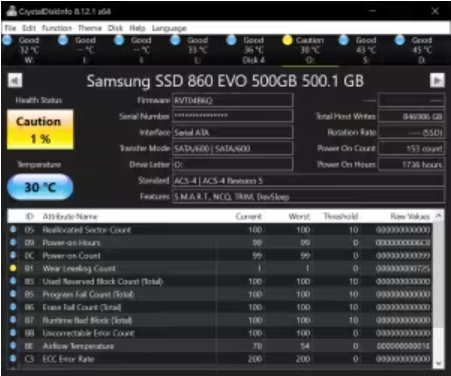Click the Raw Values column header
Viewport: 451px width, 376px height.
(x=410, y=216)
